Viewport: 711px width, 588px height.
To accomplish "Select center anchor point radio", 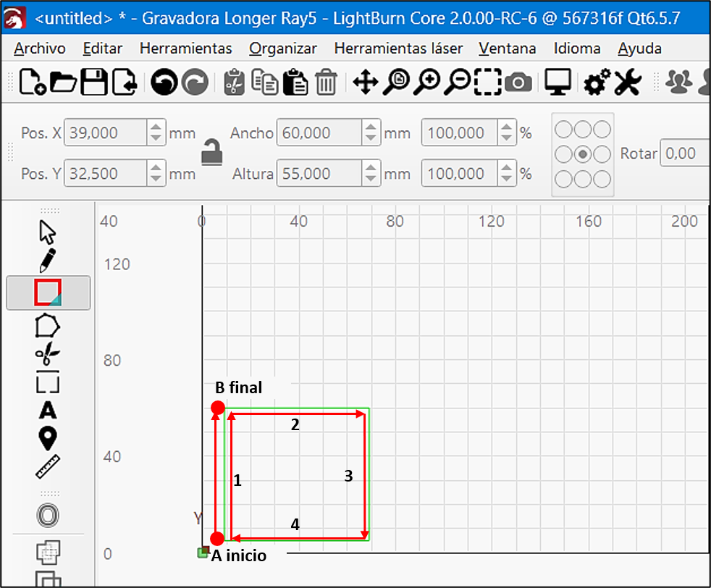I will tap(583, 154).
